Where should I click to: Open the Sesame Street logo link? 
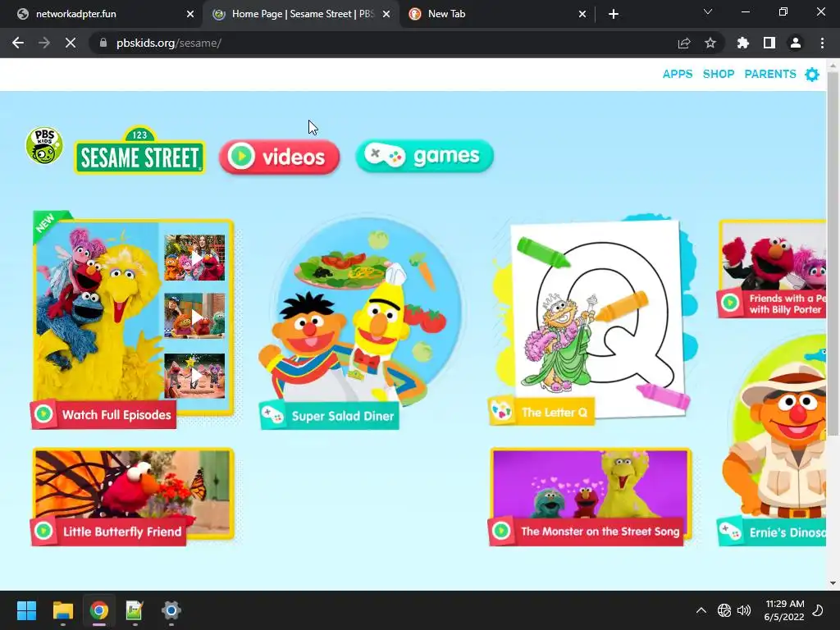139,151
